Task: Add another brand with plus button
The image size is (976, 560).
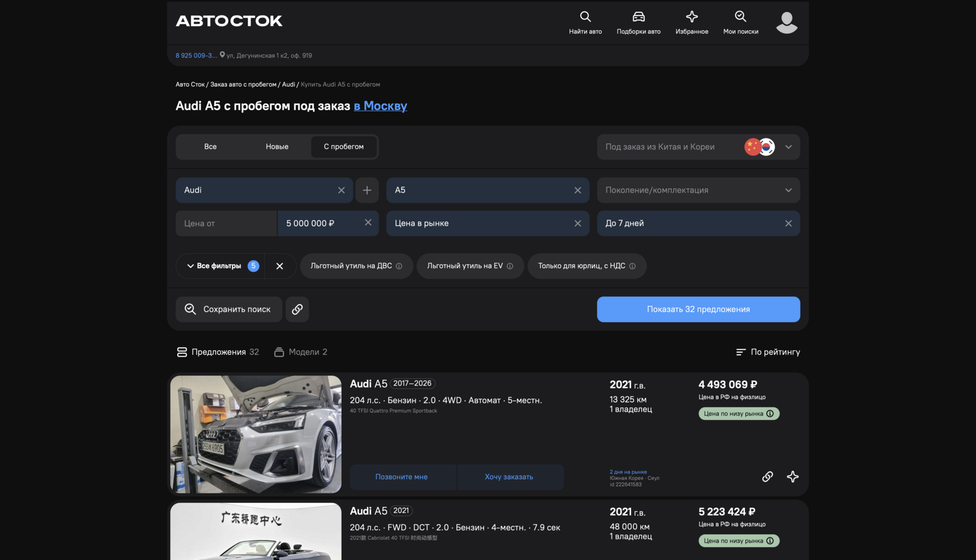Action: click(x=367, y=191)
